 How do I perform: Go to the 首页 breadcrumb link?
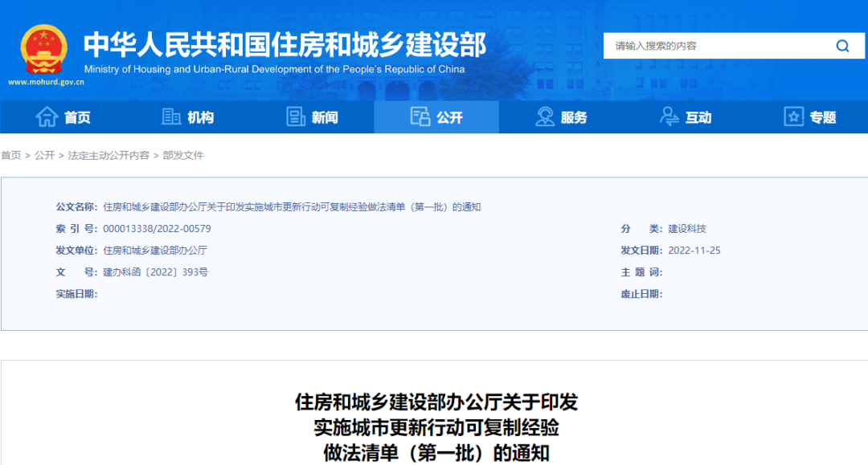pyautogui.click(x=12, y=155)
